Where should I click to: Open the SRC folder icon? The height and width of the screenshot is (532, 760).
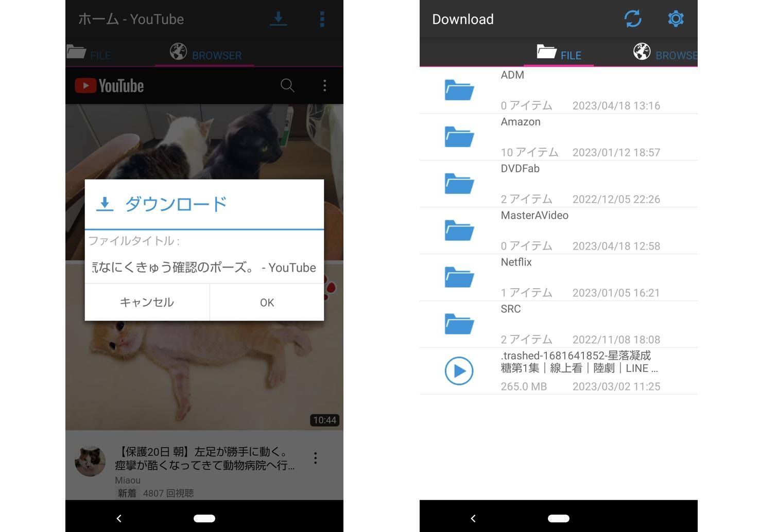(459, 324)
